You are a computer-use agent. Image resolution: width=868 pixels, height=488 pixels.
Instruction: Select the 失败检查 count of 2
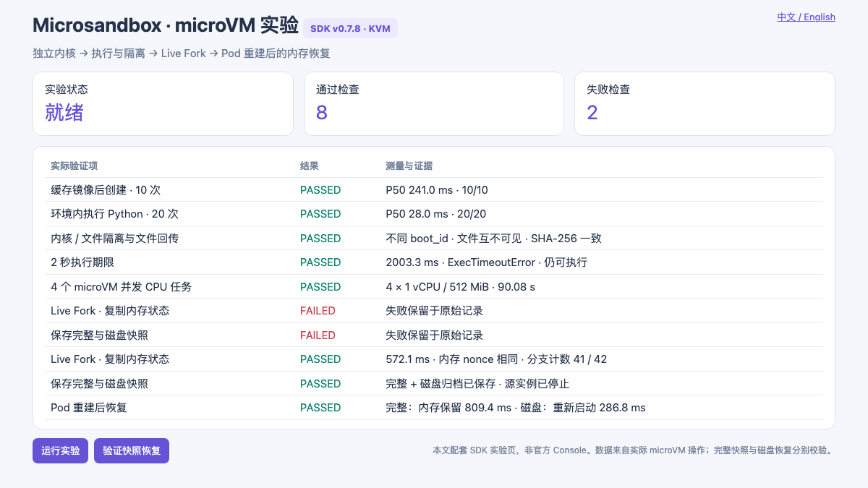(x=592, y=112)
